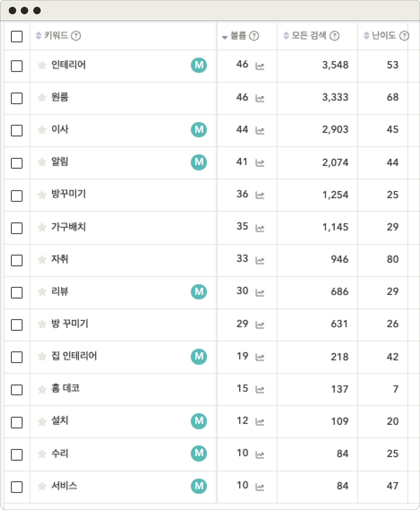
Task: Tick the checkbox for 서비스 row
Action: (17, 487)
